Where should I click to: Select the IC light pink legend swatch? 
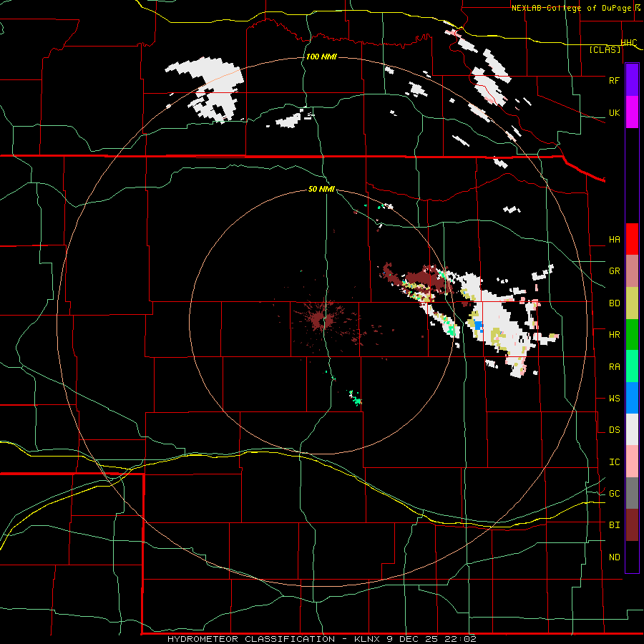click(x=632, y=462)
